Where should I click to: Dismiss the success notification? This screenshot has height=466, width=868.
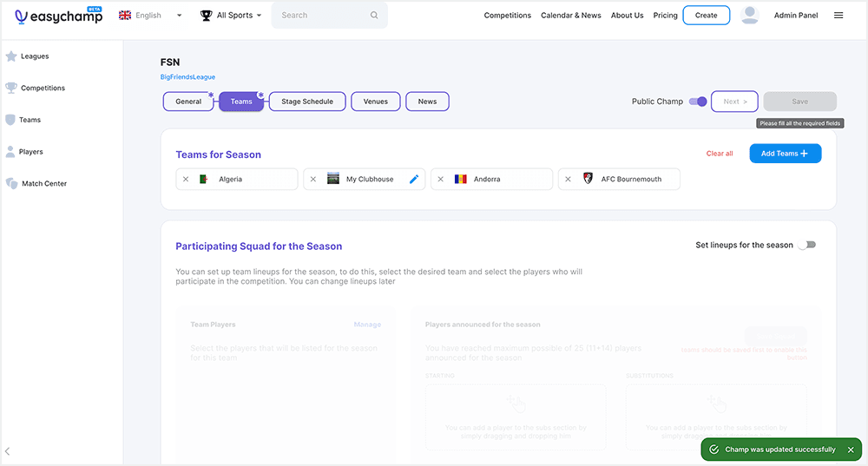[851, 450]
